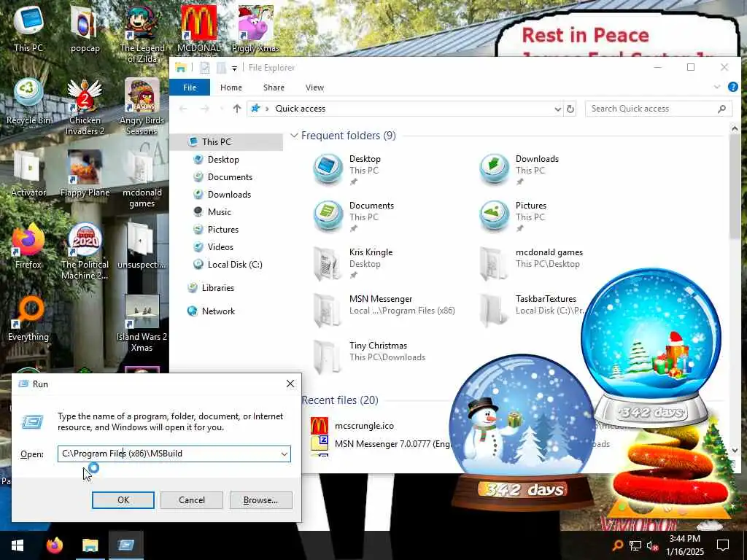Click the Search Quick access field
This screenshot has height=560, width=747.
[659, 109]
